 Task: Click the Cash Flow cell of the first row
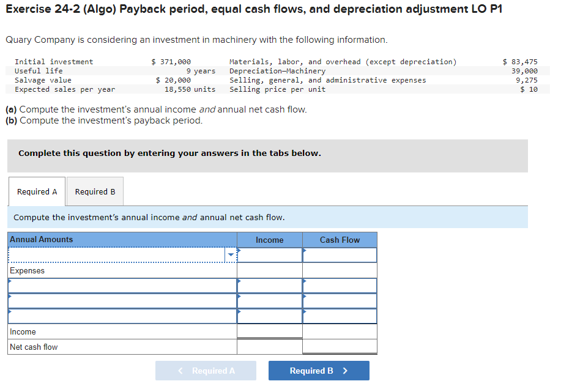[x=341, y=255]
